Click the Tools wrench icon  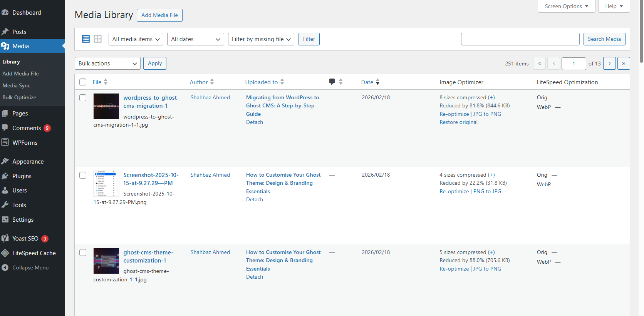[x=5, y=205]
